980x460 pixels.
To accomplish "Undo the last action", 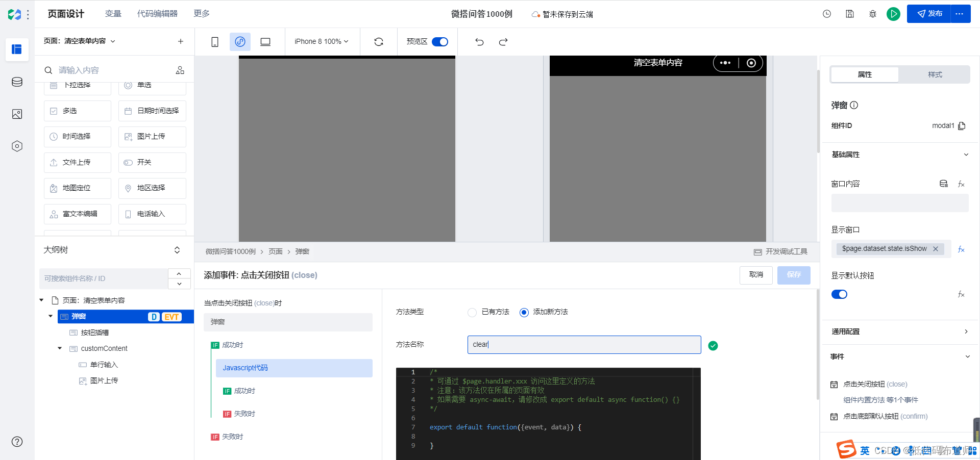I will click(x=479, y=42).
